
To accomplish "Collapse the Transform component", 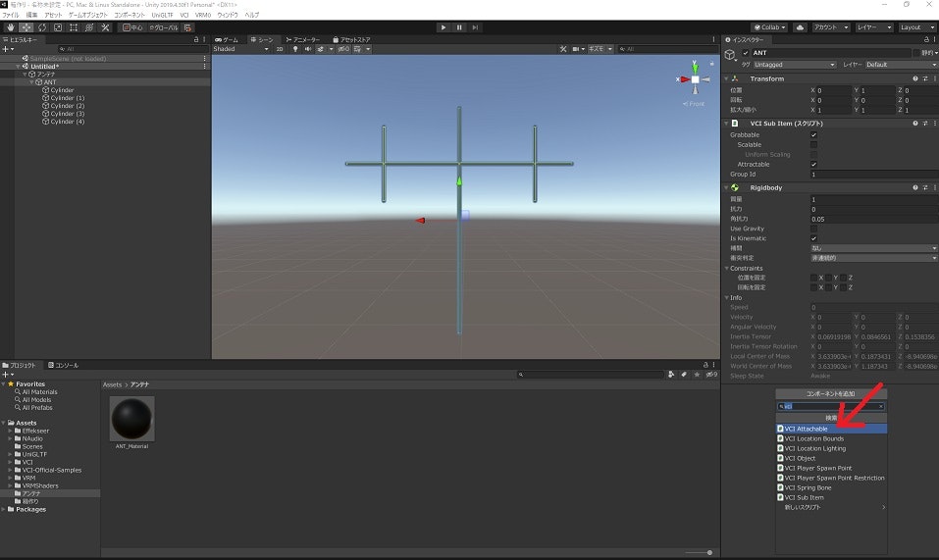I will 726,79.
